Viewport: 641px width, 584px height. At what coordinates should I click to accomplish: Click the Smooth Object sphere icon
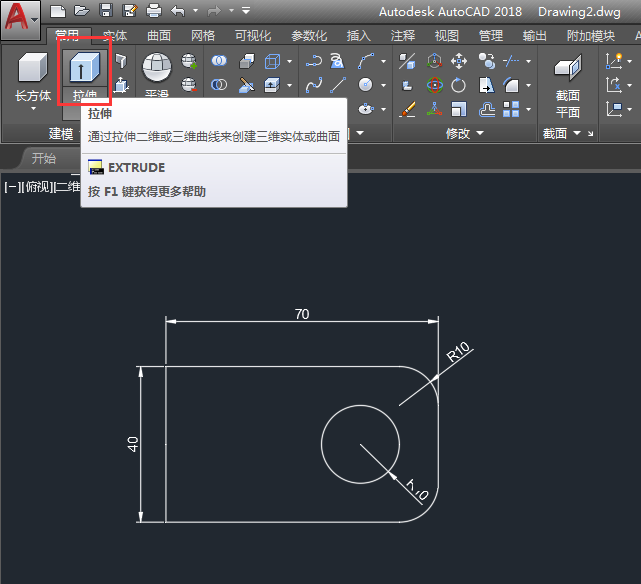(x=157, y=68)
